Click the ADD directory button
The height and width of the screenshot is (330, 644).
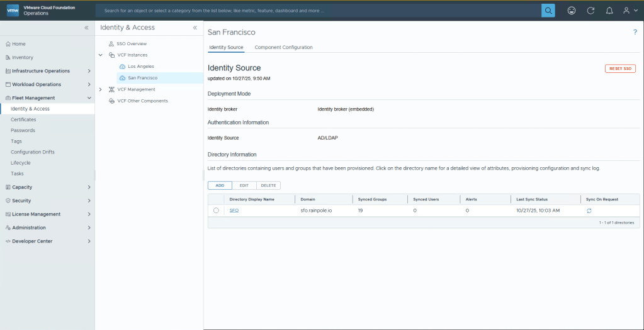[220, 185]
